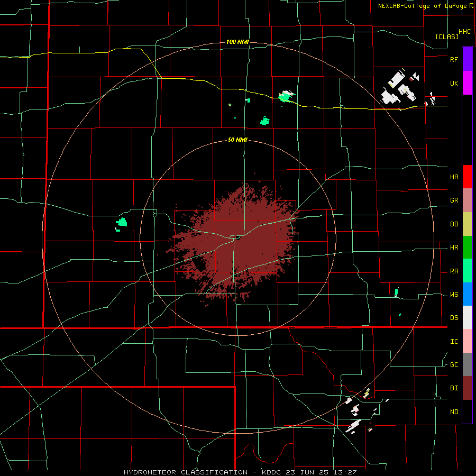The image size is (476, 476).
Task: Click the RA legend label
Action: pos(454,271)
